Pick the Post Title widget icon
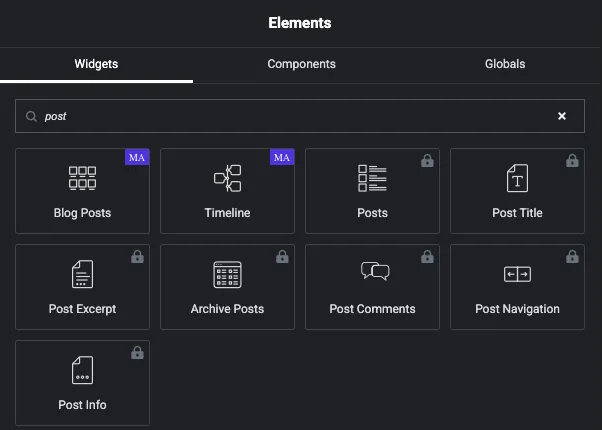 click(x=517, y=178)
